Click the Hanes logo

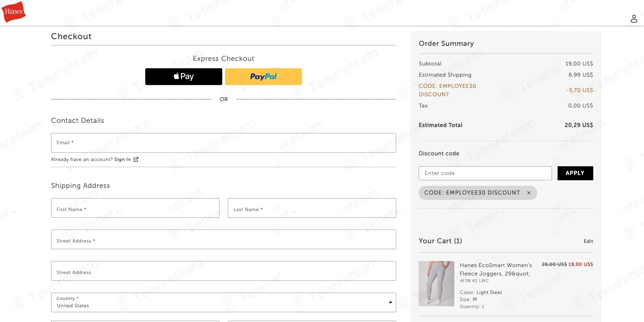[14, 12]
